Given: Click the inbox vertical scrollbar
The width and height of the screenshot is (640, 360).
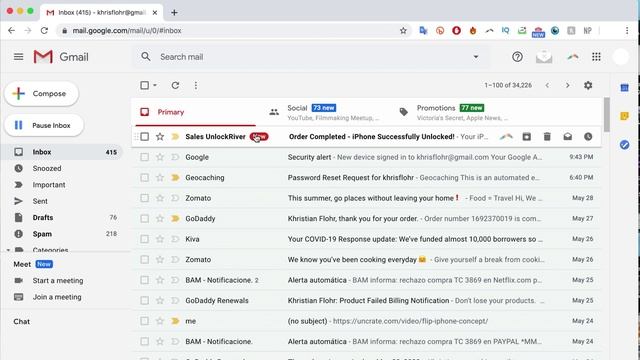Looking at the screenshot, I should click(607, 114).
